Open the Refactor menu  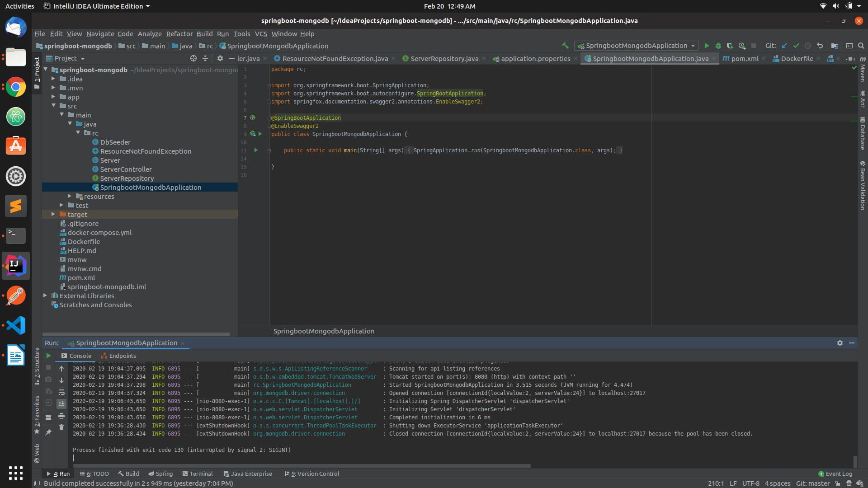(179, 34)
